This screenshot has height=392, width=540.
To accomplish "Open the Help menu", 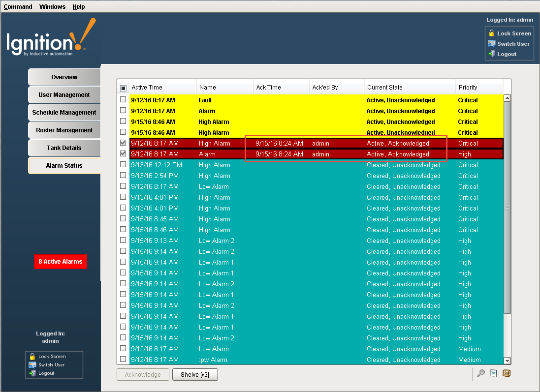I will [78, 6].
